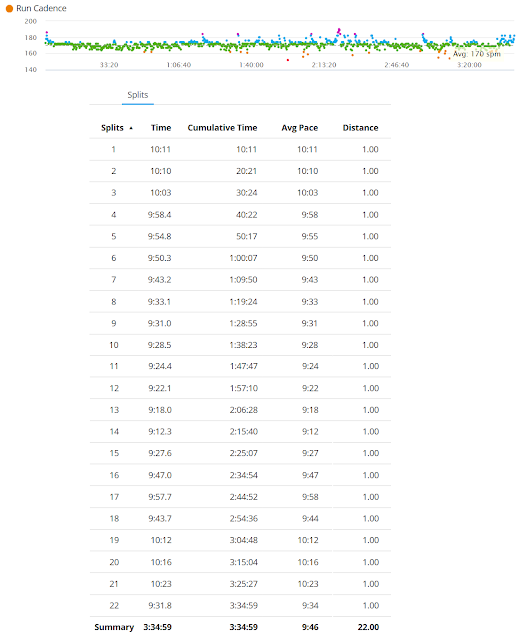Select the 2:13:20 mark on chart axis
The height and width of the screenshot is (640, 527).
[x=324, y=65]
